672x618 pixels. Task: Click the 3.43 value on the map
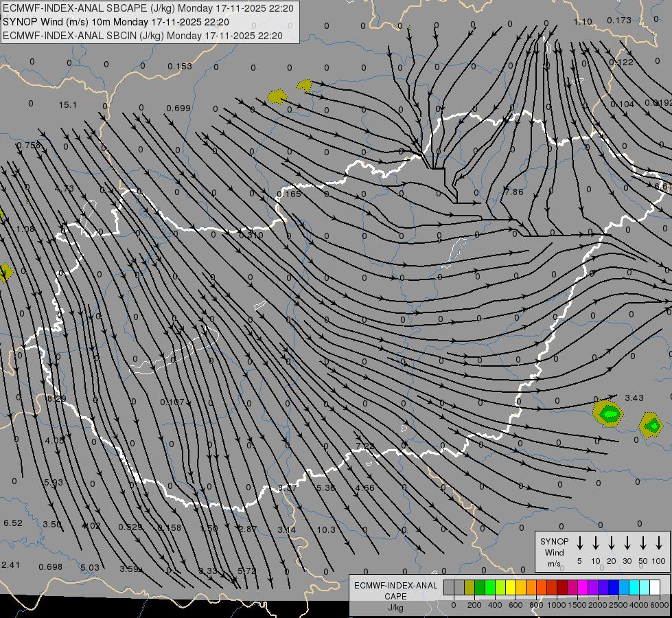click(x=634, y=398)
